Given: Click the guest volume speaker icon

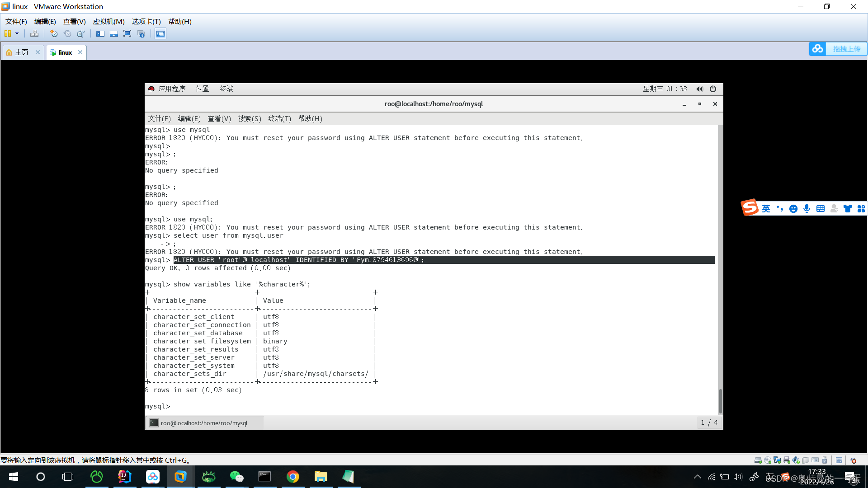Looking at the screenshot, I should point(700,89).
